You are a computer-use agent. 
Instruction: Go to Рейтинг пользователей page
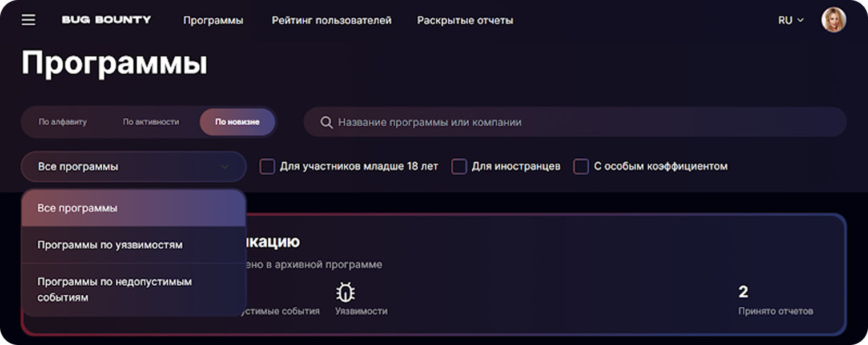click(331, 20)
